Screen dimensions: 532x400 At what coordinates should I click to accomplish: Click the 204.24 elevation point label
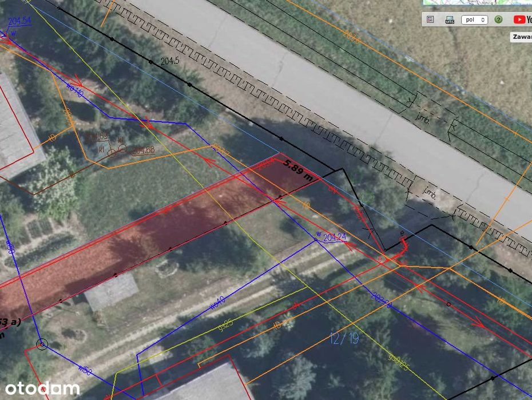[335, 237]
